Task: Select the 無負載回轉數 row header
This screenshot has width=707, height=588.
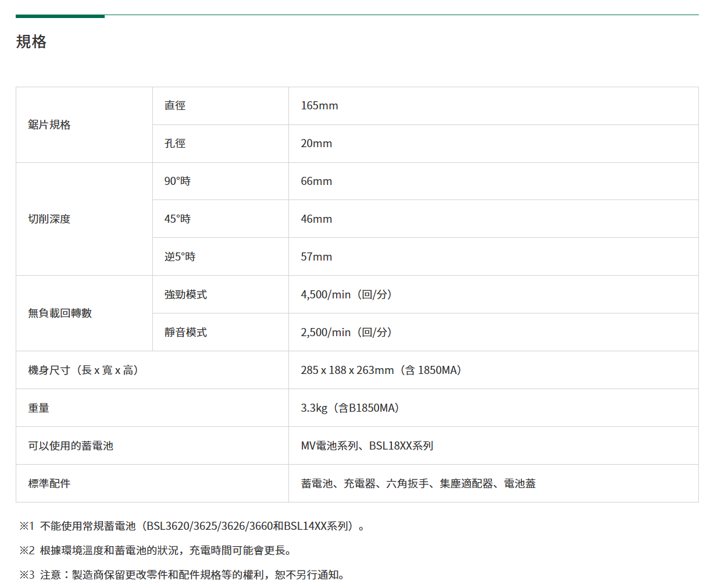Action: tap(60, 313)
